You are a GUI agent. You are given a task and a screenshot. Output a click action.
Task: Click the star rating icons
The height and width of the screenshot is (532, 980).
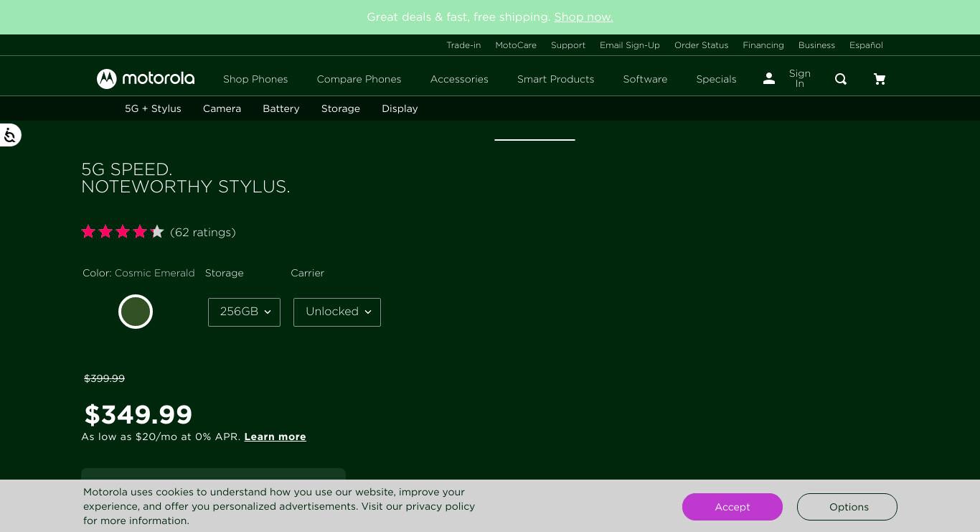tap(123, 232)
